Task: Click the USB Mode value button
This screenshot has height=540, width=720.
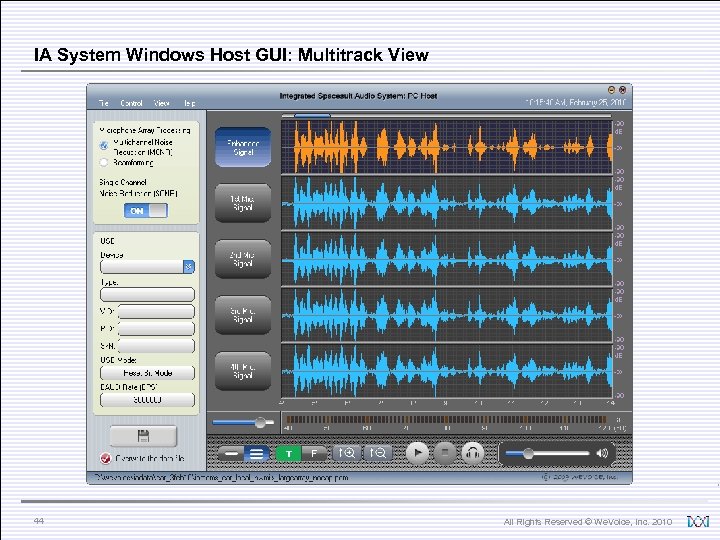Action: pyautogui.click(x=147, y=373)
